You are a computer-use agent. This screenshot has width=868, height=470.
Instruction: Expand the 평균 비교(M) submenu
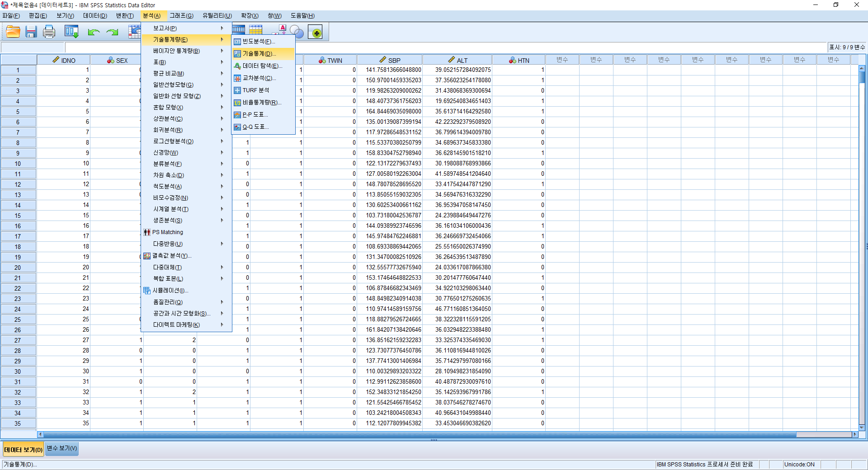[x=186, y=73]
